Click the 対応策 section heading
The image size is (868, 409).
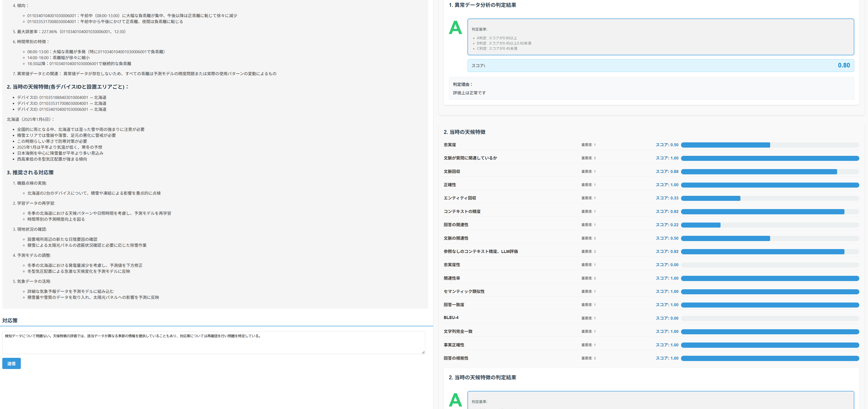tap(10, 320)
